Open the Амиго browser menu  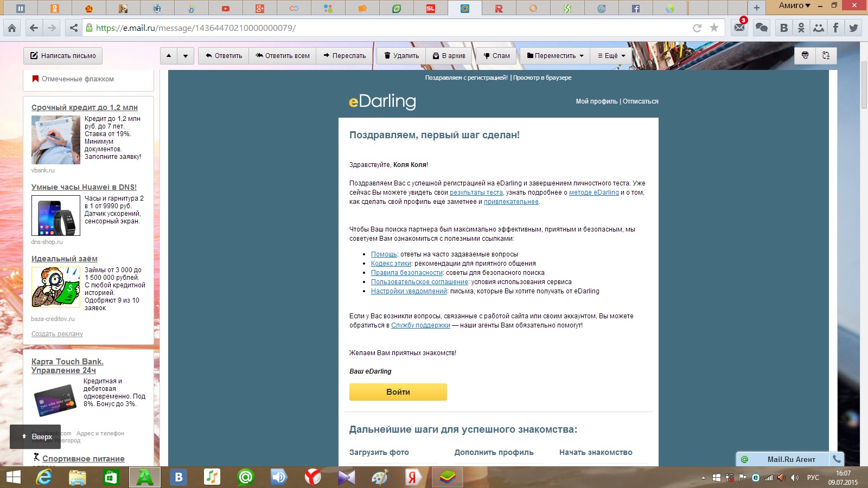coord(794,5)
